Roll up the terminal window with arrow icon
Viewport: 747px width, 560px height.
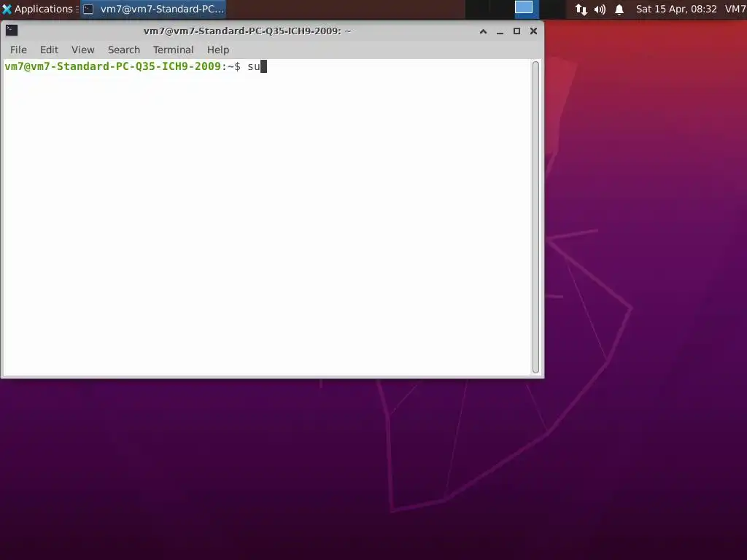483,31
